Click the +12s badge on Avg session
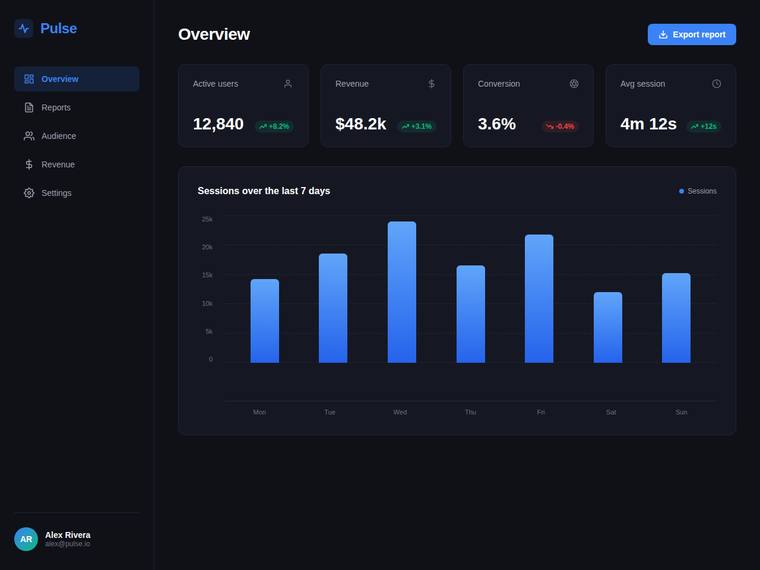760x570 pixels. click(704, 127)
